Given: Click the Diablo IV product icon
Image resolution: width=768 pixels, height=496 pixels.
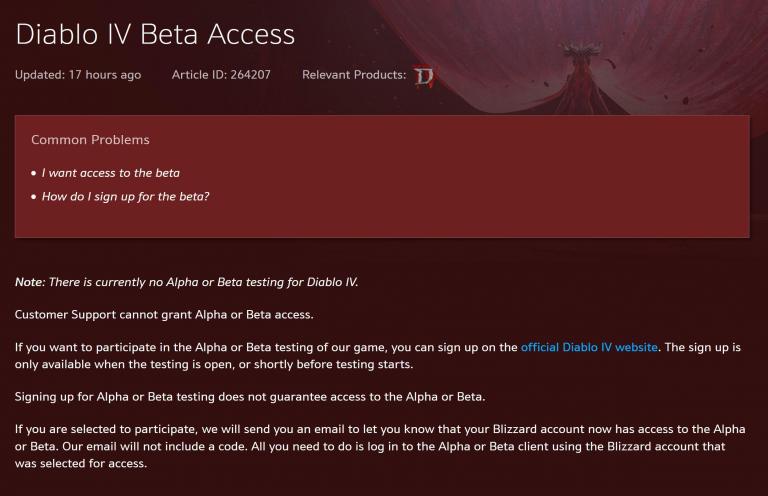Looking at the screenshot, I should coord(424,76).
